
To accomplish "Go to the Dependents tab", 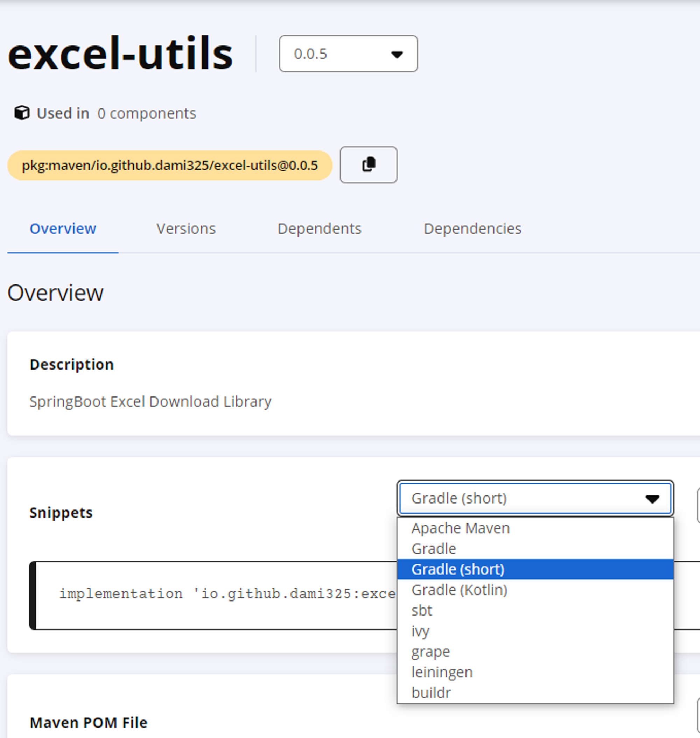I will coord(320,229).
